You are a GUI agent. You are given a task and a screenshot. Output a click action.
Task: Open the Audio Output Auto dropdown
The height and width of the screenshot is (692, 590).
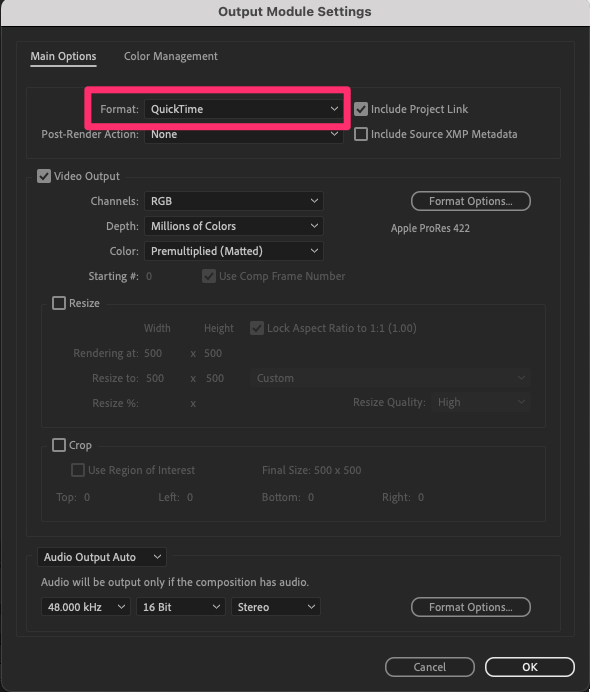coord(102,557)
